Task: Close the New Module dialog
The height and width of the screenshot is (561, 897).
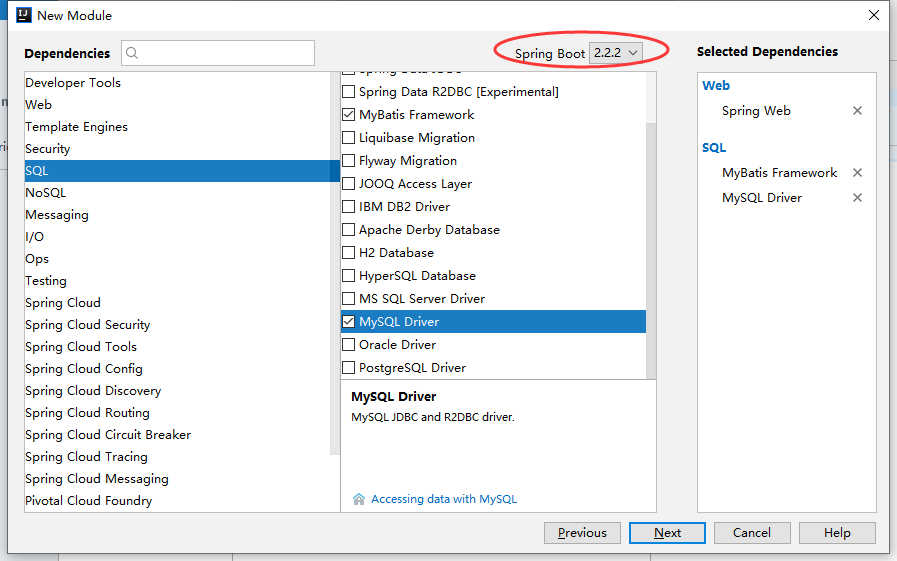Action: point(874,15)
